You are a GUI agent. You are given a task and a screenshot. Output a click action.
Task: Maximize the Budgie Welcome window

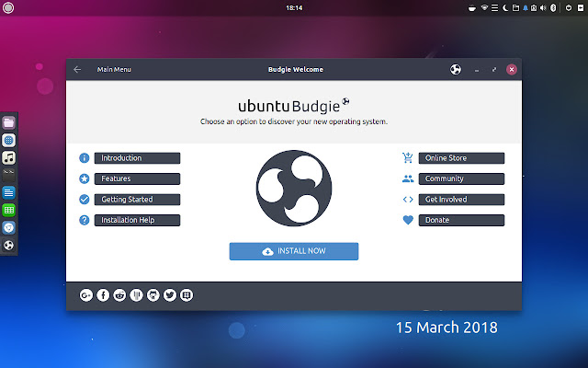[494, 70]
